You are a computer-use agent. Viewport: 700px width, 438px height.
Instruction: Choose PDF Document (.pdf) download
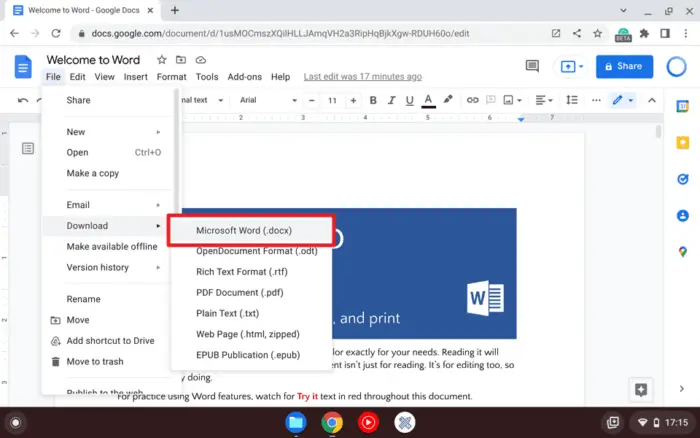(251, 292)
